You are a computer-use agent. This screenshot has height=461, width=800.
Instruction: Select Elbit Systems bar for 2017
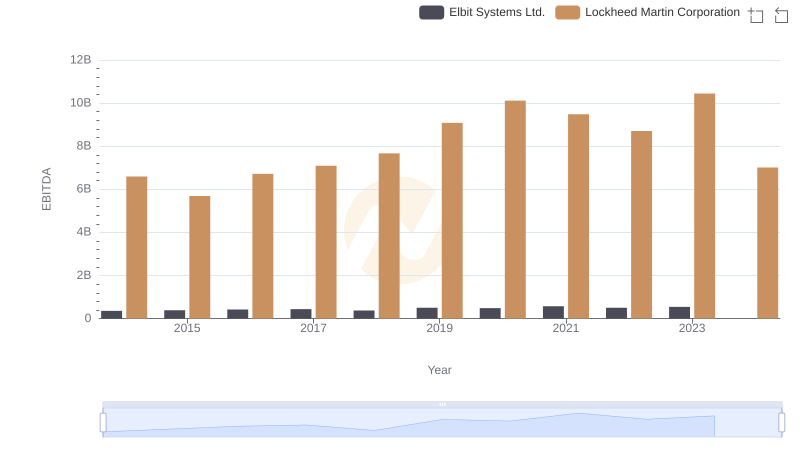click(301, 314)
